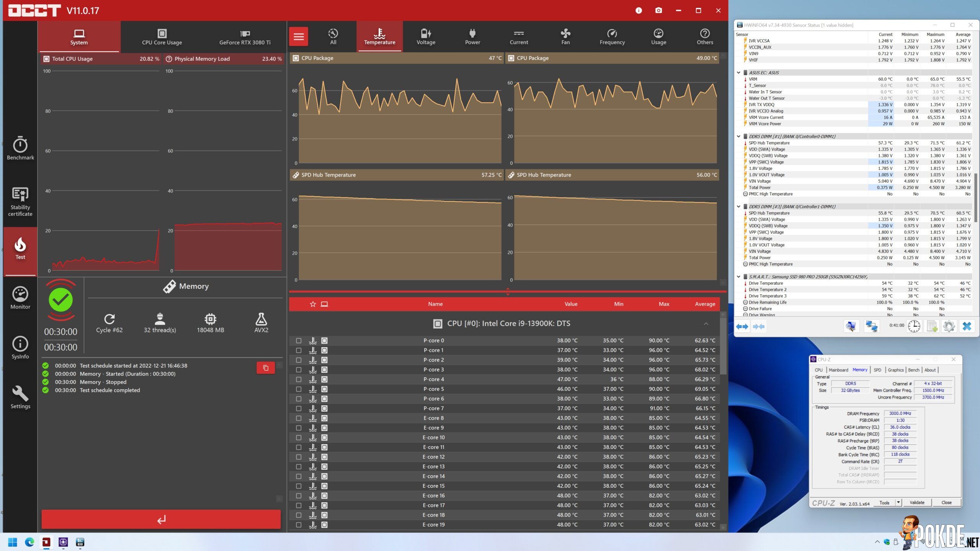Check the E-core 19 checkbox
Image resolution: width=980 pixels, height=551 pixels.
[299, 525]
